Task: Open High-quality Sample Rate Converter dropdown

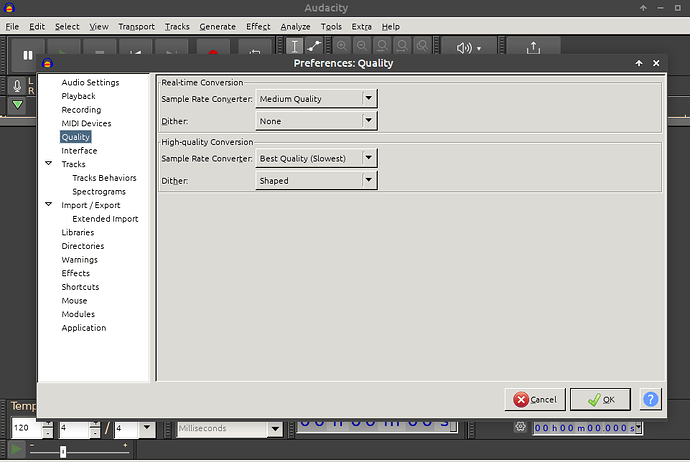Action: tap(317, 158)
